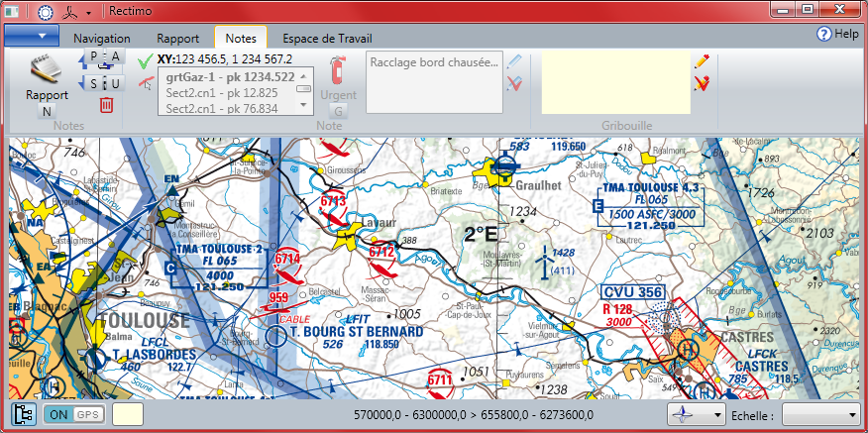Click the up arrow of pk list scrollbar
868x433 pixels.
point(303,74)
